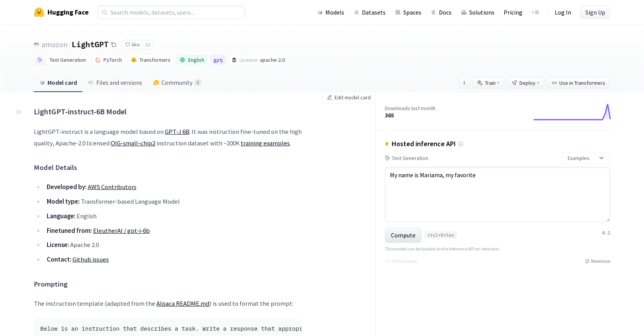The image size is (644, 336).
Task: Open the three-dot more options menu
Action: 464,83
